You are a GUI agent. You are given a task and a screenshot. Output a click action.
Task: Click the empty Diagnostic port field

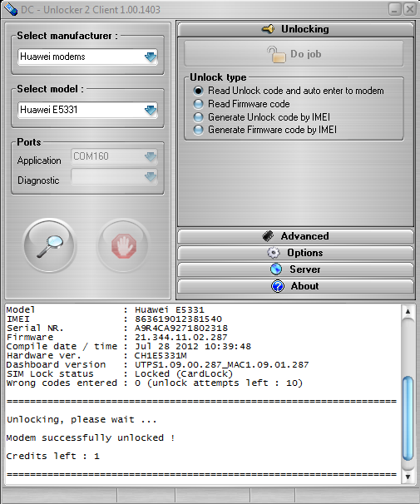click(114, 176)
